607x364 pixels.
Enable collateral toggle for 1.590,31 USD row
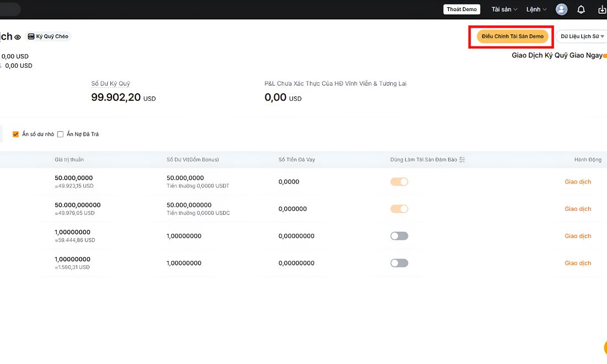pyautogui.click(x=399, y=263)
